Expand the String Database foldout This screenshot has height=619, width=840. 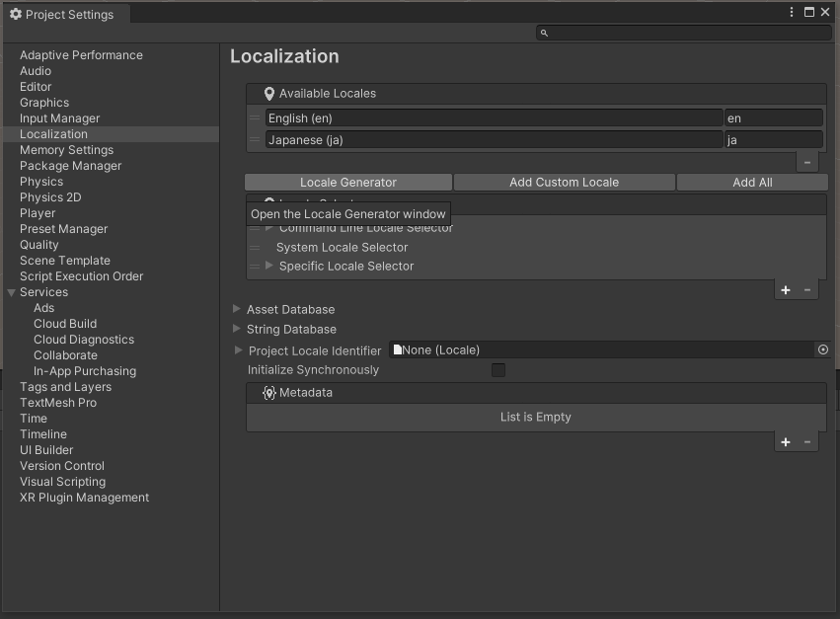tap(237, 329)
